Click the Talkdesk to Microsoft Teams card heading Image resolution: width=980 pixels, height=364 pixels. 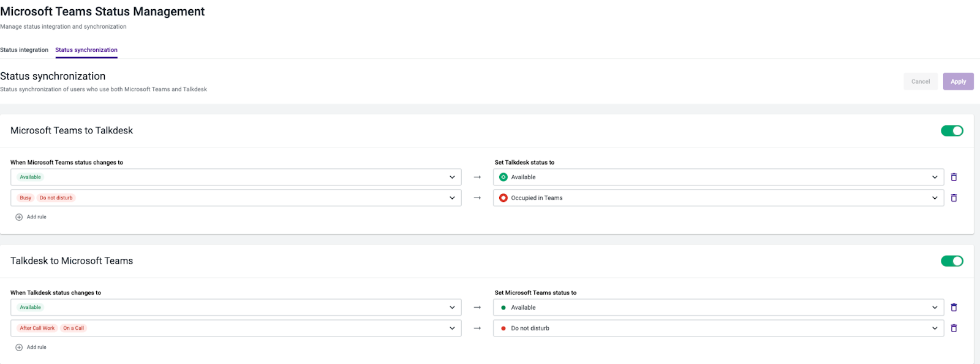tap(72, 261)
